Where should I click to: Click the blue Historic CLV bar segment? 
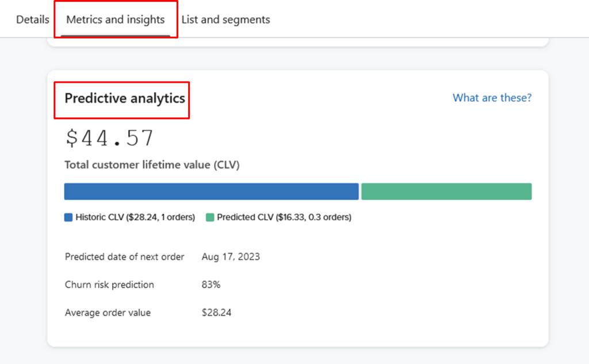[211, 191]
